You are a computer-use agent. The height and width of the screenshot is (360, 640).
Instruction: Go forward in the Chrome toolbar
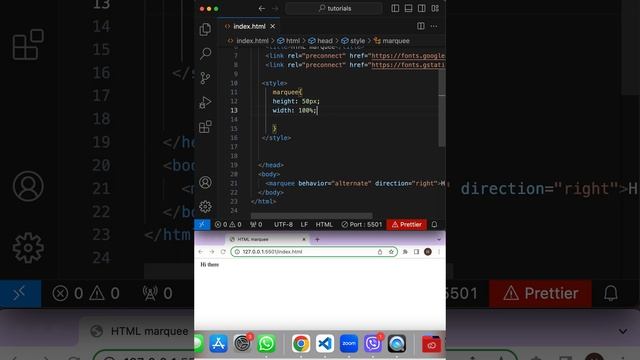(211, 252)
